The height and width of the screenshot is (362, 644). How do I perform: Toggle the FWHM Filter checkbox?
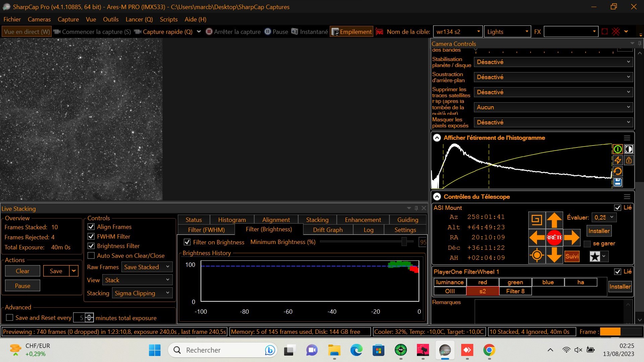coord(91,236)
